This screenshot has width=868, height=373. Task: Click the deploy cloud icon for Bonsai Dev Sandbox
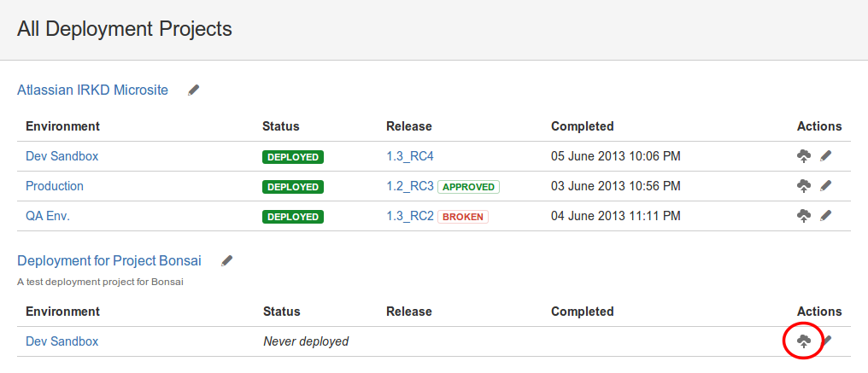[803, 341]
